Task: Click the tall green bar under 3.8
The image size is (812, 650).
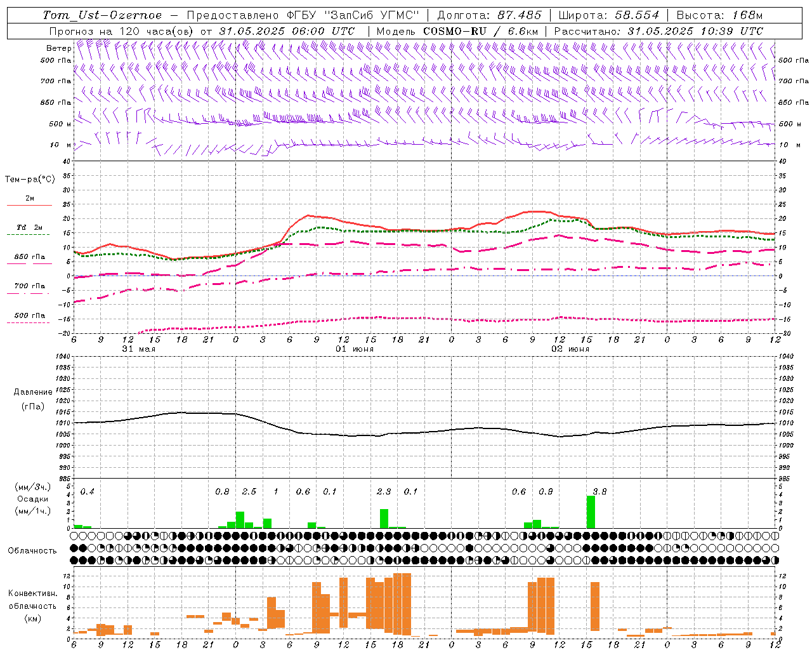Action: pos(591,512)
